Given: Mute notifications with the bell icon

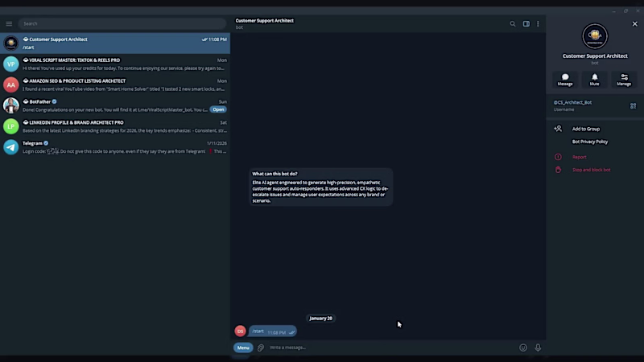Looking at the screenshot, I should [594, 80].
